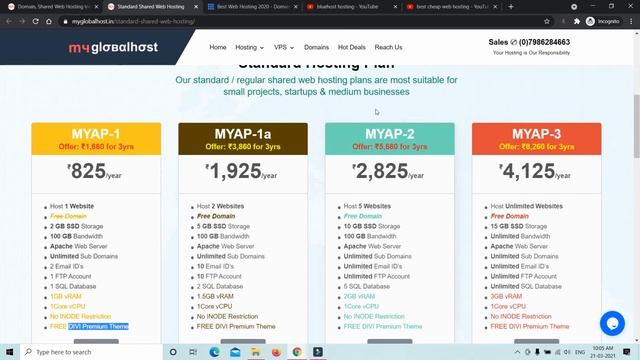Open Task View in the taskbar

[x=193, y=352]
